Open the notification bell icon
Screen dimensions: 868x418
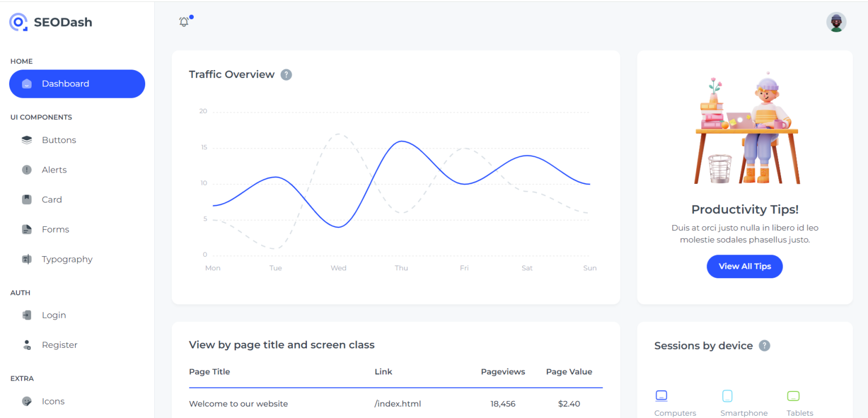click(x=184, y=20)
